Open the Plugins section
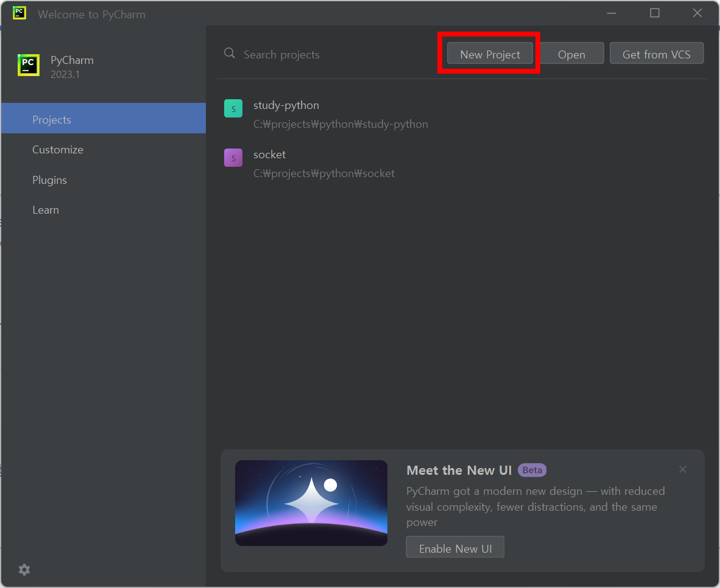The width and height of the screenshot is (720, 588). click(x=104, y=180)
